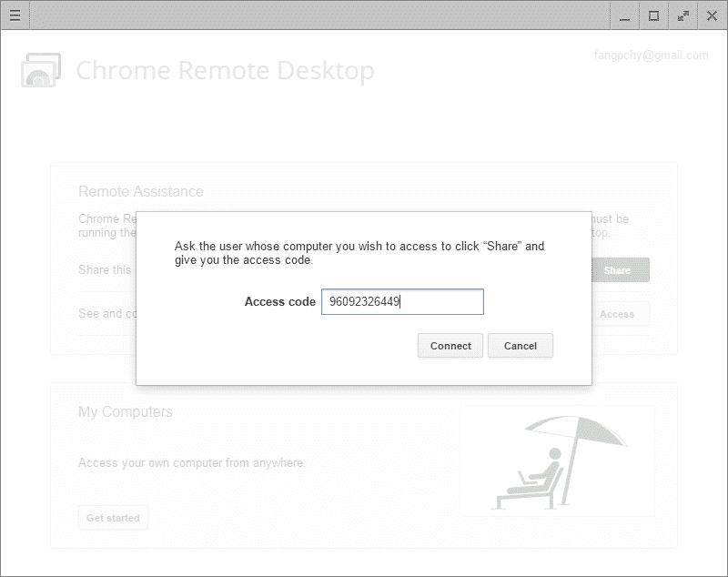Click the dimmed Access button
The image size is (728, 577).
click(621, 314)
